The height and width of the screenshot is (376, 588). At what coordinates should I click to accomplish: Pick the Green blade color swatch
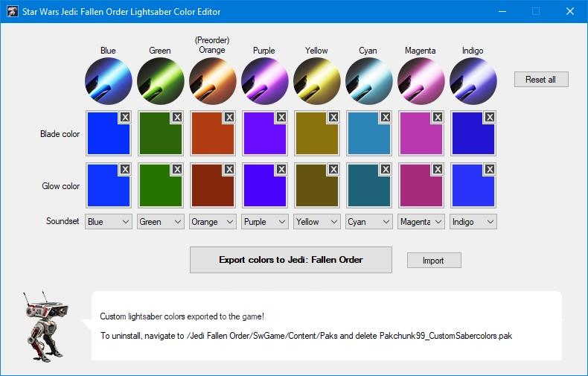coord(161,133)
